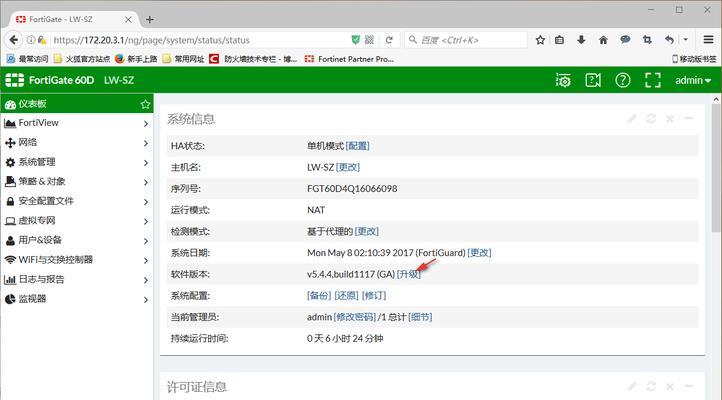Select the 仪表板 dashboard menu item
This screenshot has height=400, width=722.
pyautogui.click(x=77, y=104)
